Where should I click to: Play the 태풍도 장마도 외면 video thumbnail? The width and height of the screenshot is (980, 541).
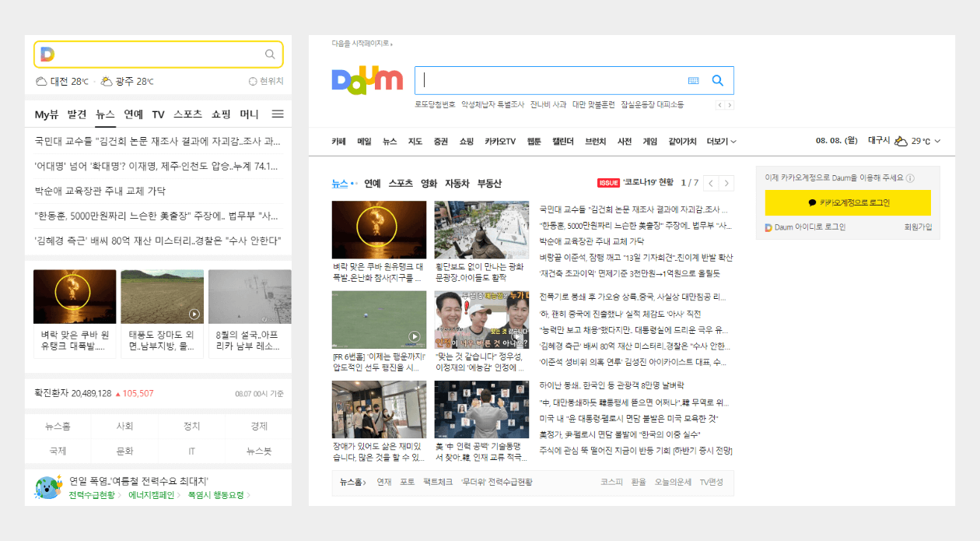tap(162, 297)
